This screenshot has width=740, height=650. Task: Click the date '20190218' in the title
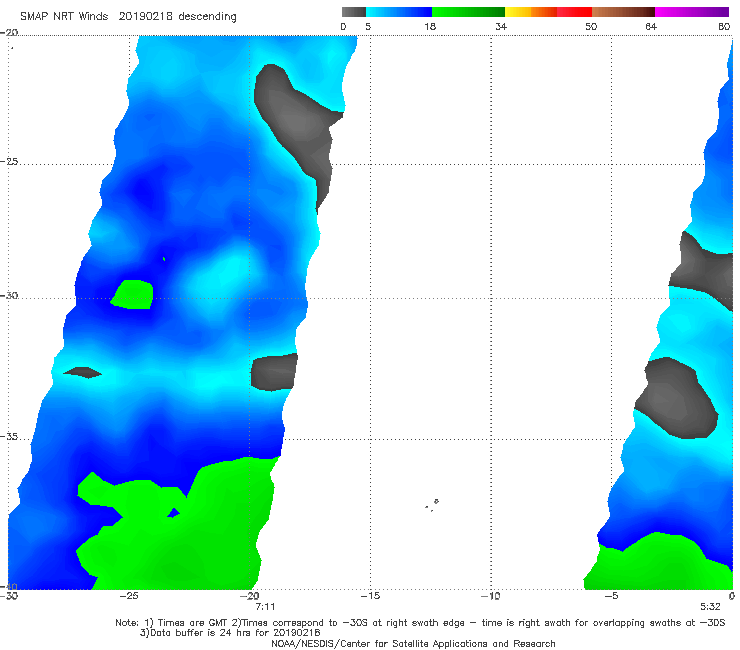click(145, 17)
